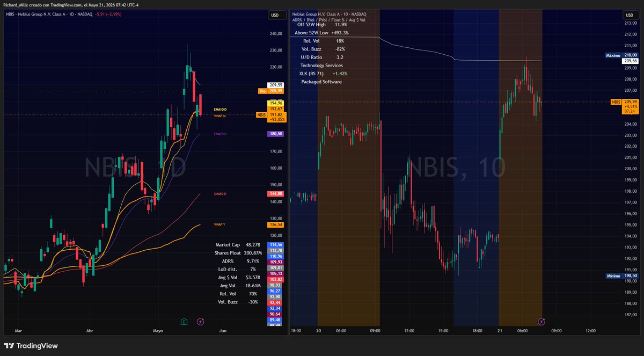This screenshot has width=644, height=356.
Task: Click the ADR% / RVol / PVol indicator title
Action: (x=329, y=20)
